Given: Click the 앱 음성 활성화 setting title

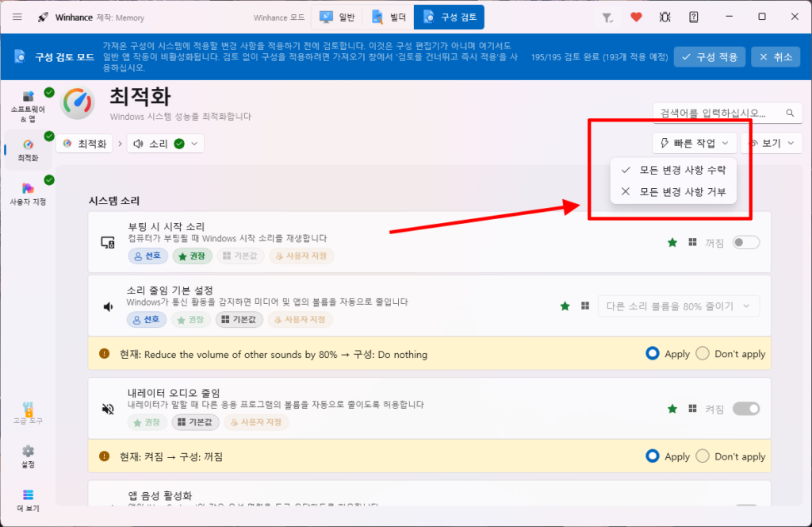Looking at the screenshot, I should tap(160, 496).
